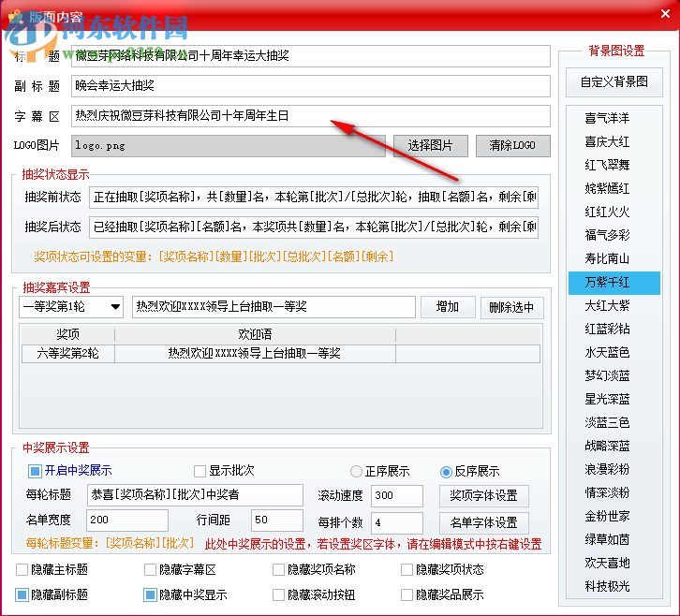Click the 抽奖后状态 text field

coord(314,227)
